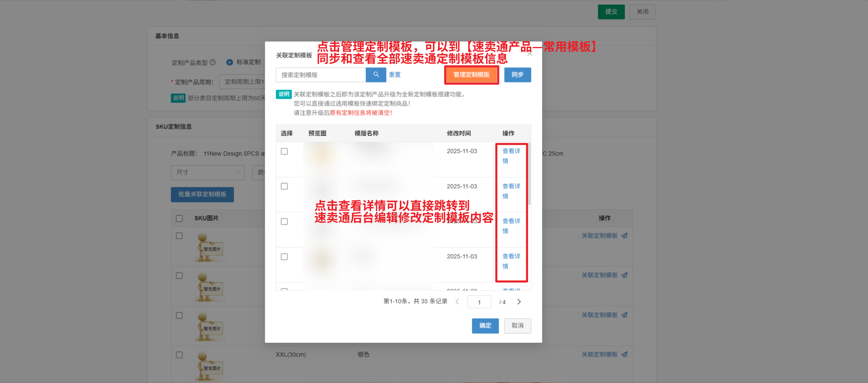Click the 选择 column header

(286, 133)
